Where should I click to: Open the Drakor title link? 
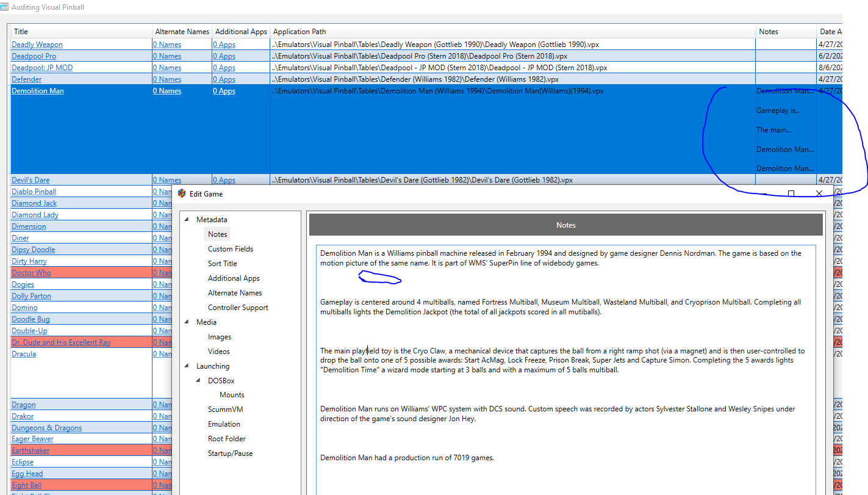click(x=23, y=416)
